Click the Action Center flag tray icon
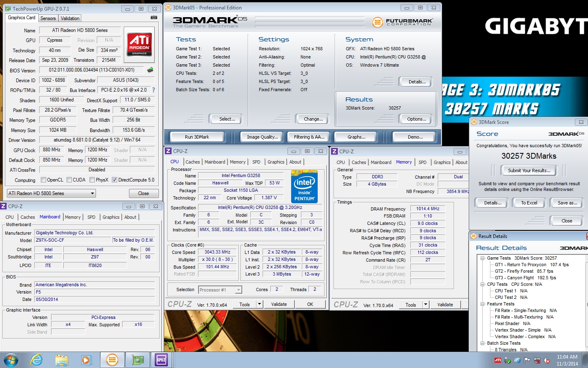 [527, 360]
